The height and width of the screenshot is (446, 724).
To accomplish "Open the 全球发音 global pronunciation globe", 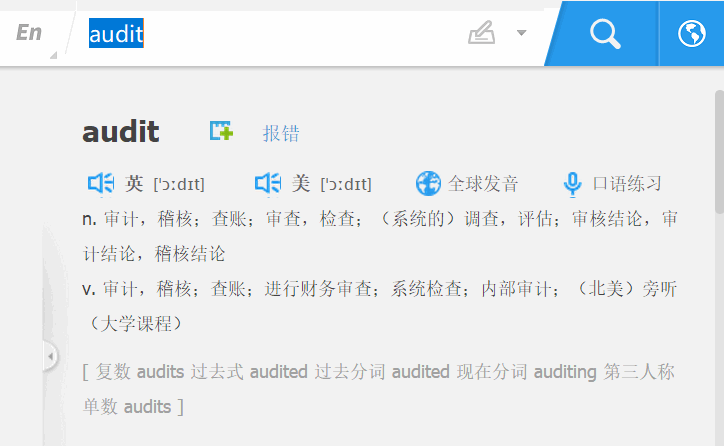I will (428, 184).
